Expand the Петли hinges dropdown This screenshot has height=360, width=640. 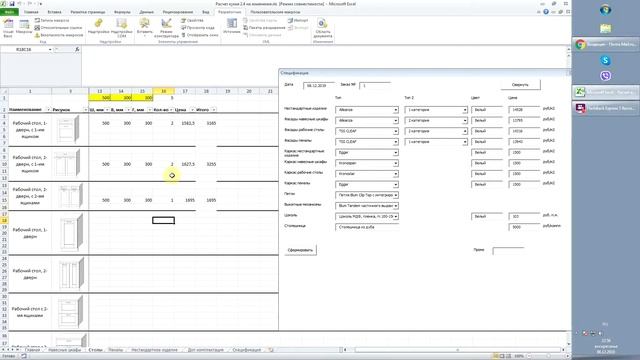point(395,195)
